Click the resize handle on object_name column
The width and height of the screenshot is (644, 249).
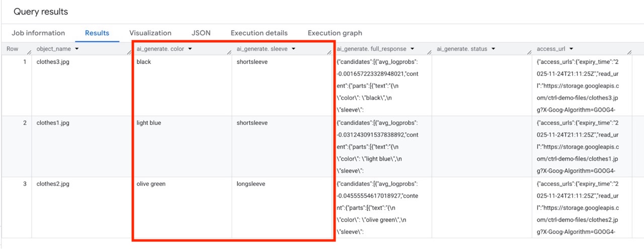coord(129,52)
